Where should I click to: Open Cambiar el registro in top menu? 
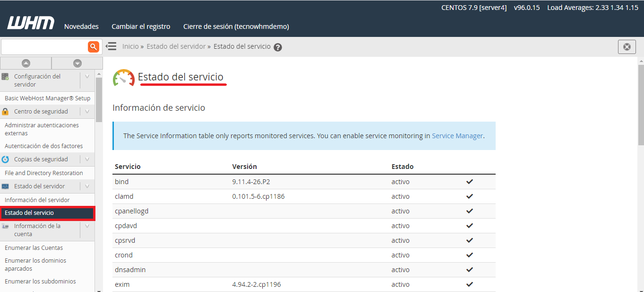(x=141, y=27)
